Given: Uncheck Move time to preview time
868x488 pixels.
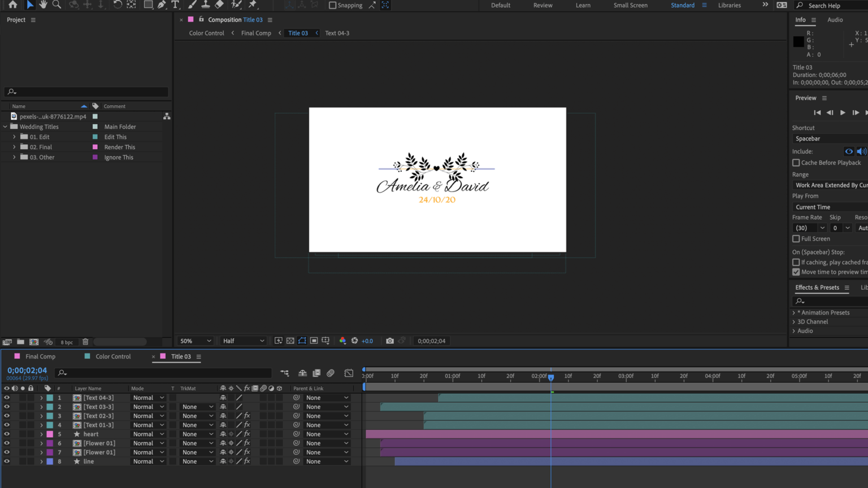Looking at the screenshot, I should [x=796, y=272].
